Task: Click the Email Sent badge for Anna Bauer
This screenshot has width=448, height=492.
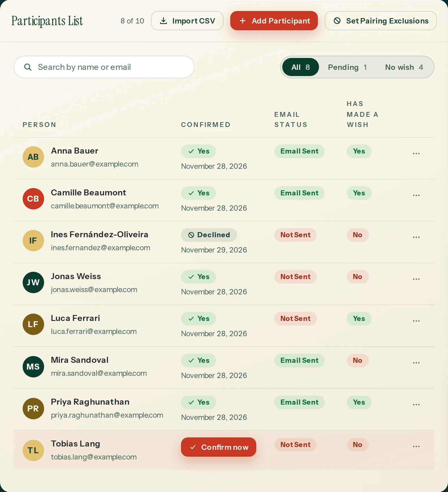Action: [x=300, y=151]
